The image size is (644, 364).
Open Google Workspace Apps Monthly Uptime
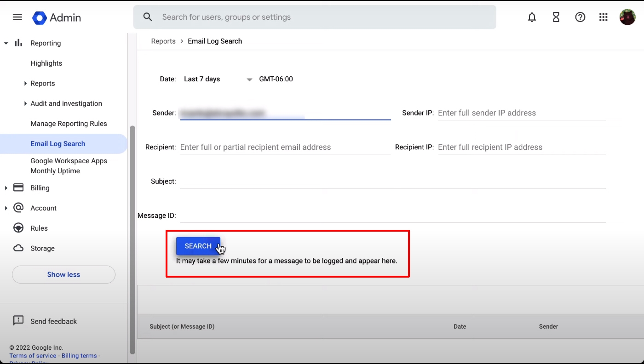pyautogui.click(x=69, y=166)
